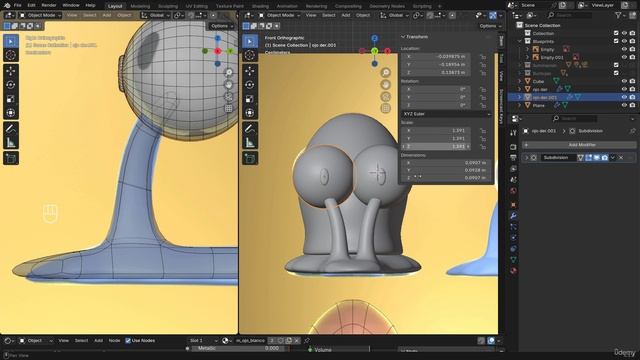Open the Render properties tab icon
640x360 pixels.
(513, 147)
